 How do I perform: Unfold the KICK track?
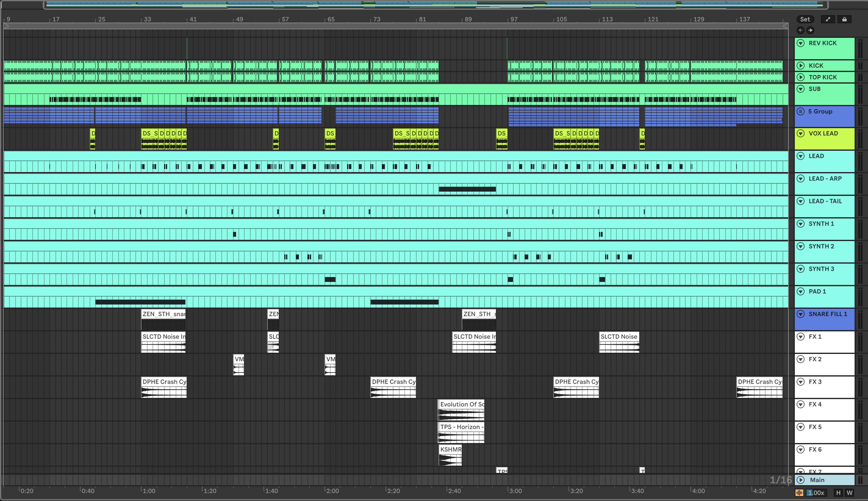(x=801, y=65)
